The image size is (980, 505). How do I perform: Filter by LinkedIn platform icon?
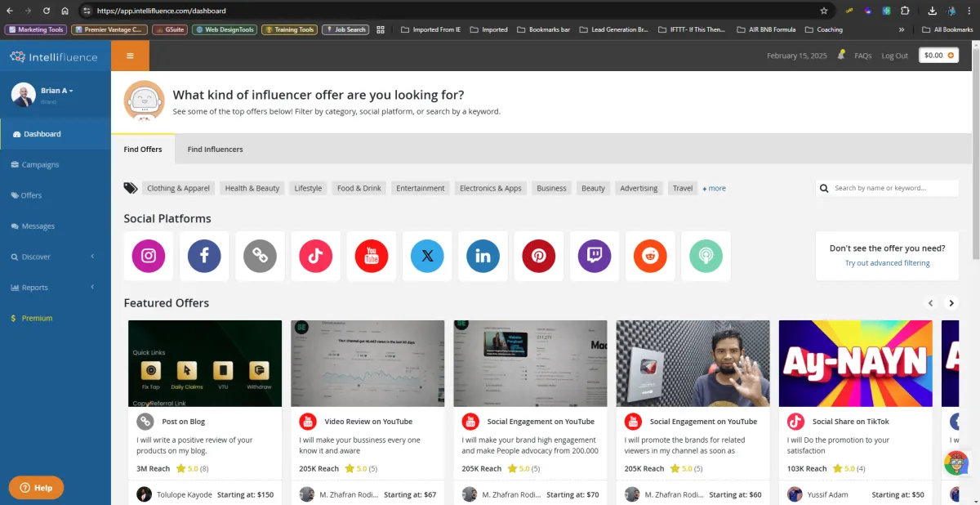click(x=483, y=256)
